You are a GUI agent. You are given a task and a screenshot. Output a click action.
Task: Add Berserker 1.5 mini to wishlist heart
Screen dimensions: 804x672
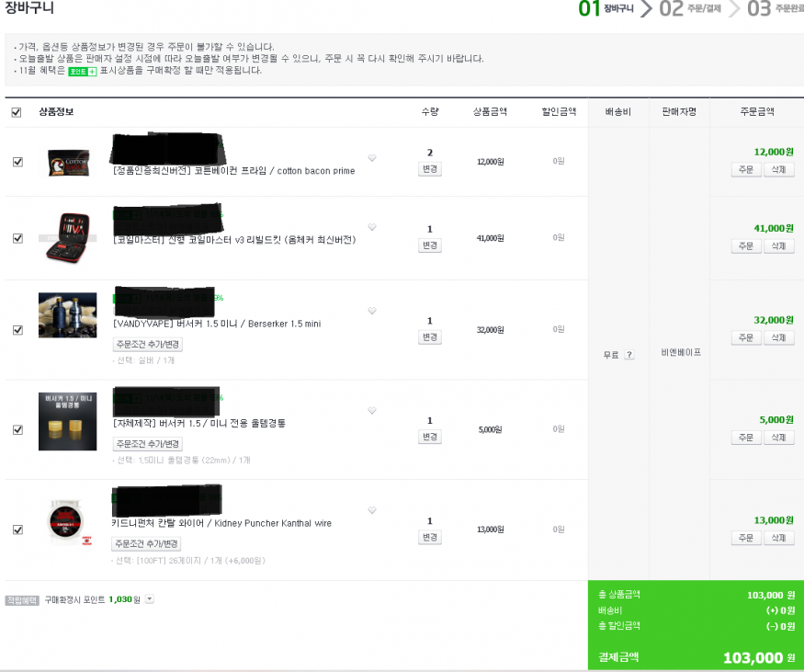point(372,311)
